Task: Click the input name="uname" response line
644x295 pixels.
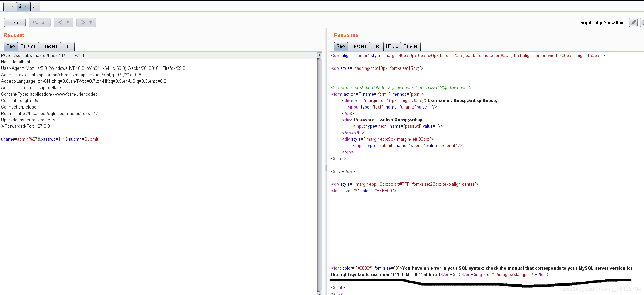Action: 392,107
